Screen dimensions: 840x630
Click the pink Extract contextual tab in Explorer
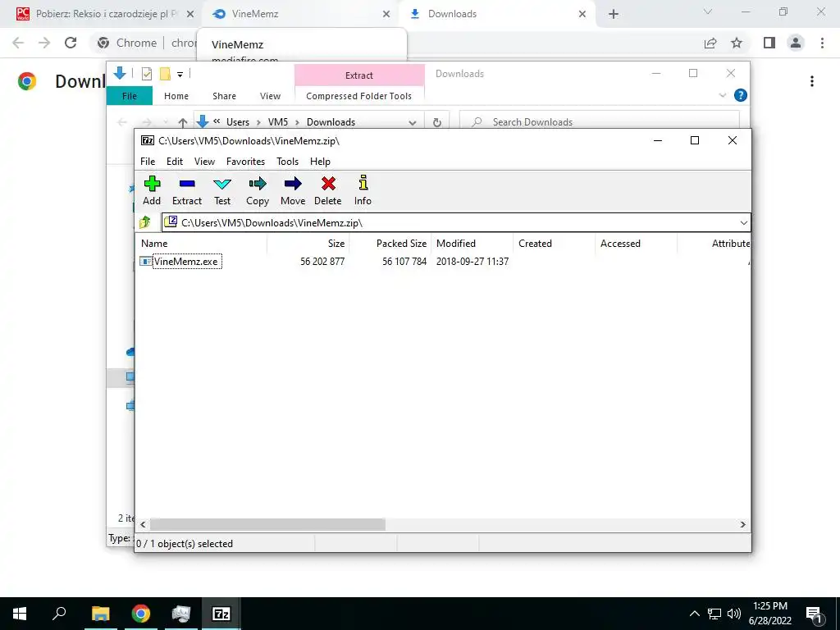click(x=359, y=75)
